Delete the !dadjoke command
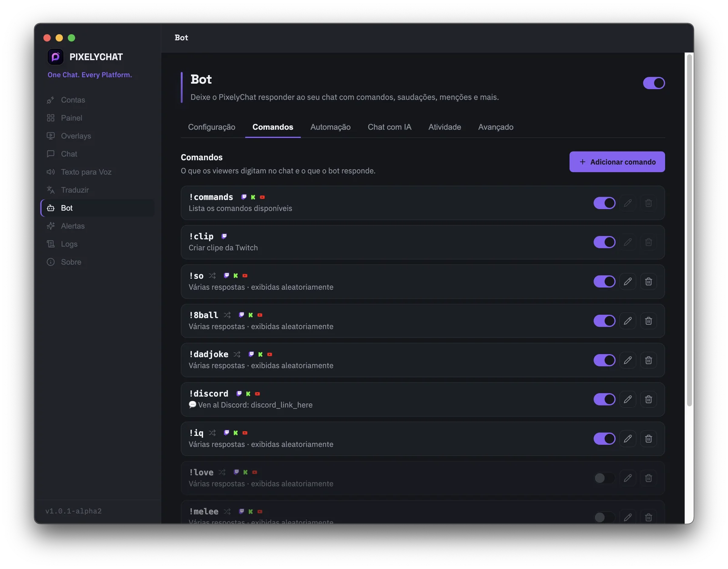The width and height of the screenshot is (728, 569). (648, 360)
